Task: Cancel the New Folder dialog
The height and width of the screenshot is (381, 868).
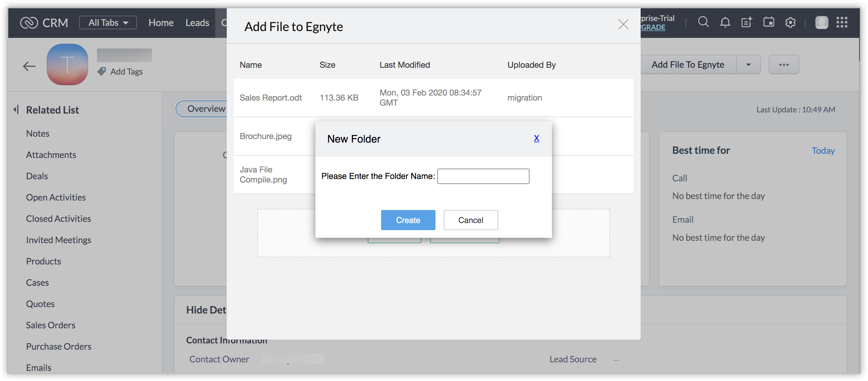Action: pos(470,220)
